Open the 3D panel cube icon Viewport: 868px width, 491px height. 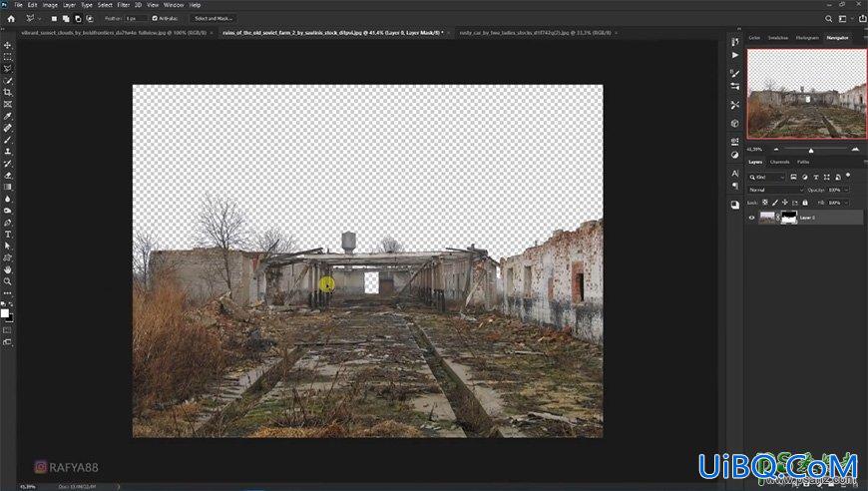click(x=734, y=123)
